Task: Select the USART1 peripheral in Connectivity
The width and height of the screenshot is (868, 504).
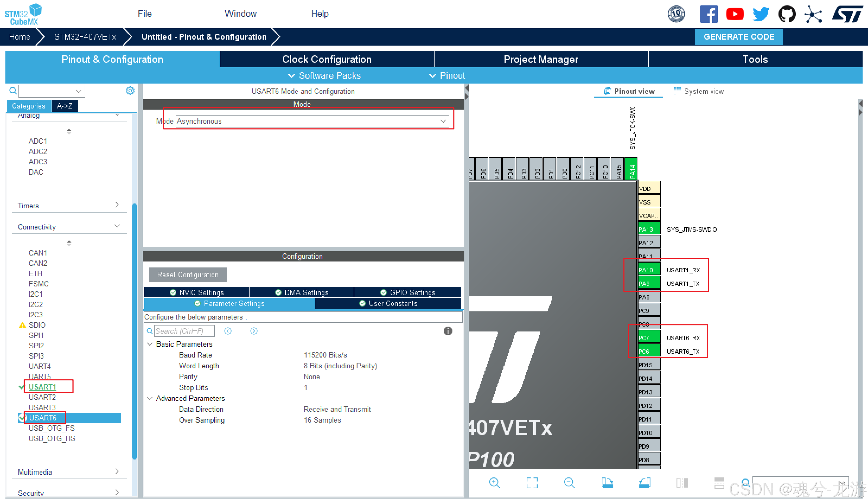Action: [42, 387]
